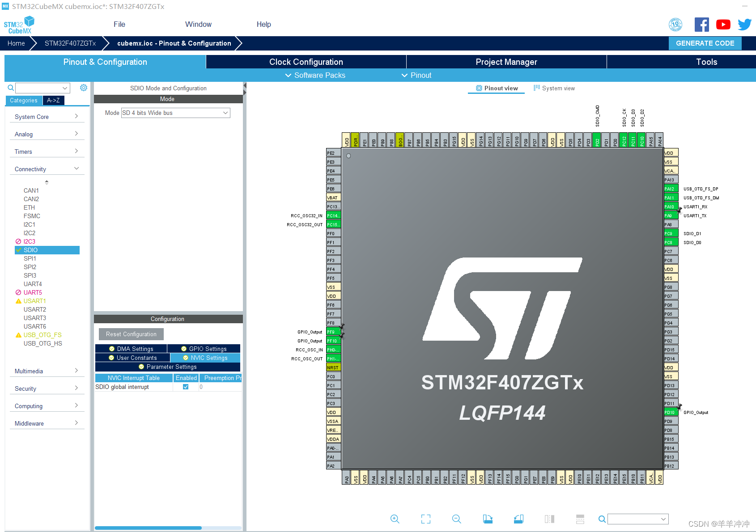Open the File menu
Screen dimensions: 756x532
click(x=119, y=24)
